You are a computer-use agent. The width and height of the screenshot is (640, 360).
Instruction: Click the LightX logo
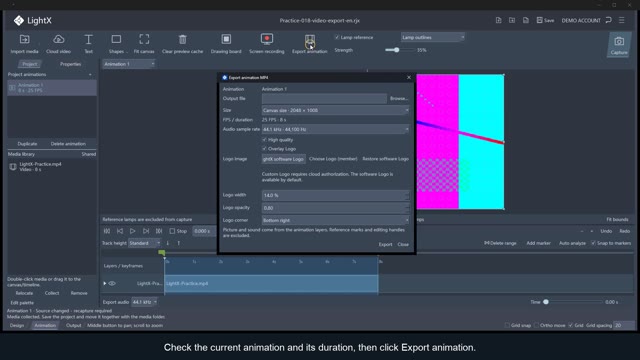pos(19,20)
